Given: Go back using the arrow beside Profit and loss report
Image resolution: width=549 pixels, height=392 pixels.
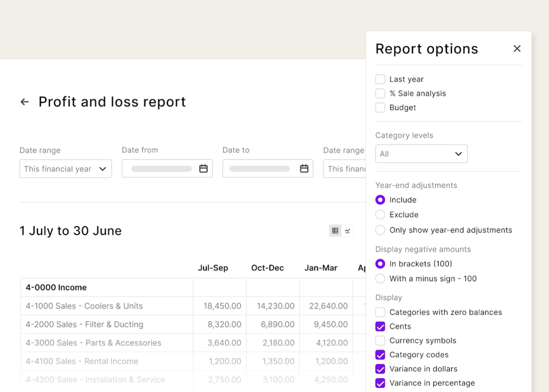Looking at the screenshot, I should tap(24, 102).
